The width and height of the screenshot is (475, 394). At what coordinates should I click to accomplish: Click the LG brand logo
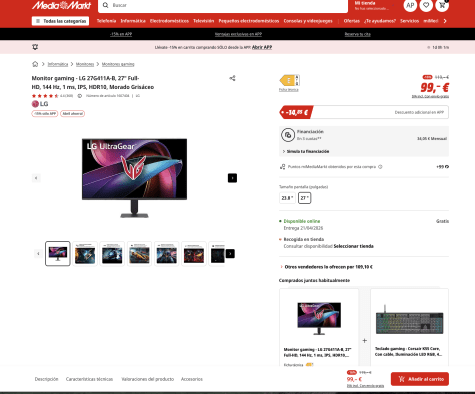pyautogui.click(x=40, y=104)
